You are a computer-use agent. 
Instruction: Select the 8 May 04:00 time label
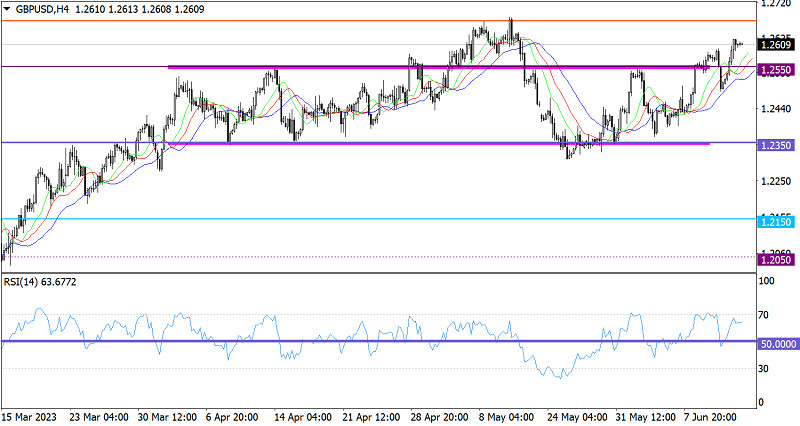pyautogui.click(x=503, y=416)
